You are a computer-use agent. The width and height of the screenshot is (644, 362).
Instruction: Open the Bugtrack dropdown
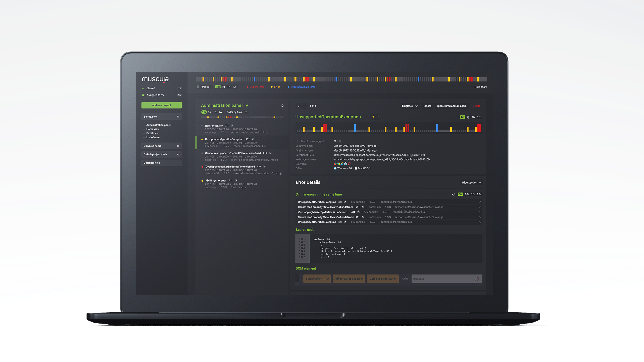[x=410, y=106]
